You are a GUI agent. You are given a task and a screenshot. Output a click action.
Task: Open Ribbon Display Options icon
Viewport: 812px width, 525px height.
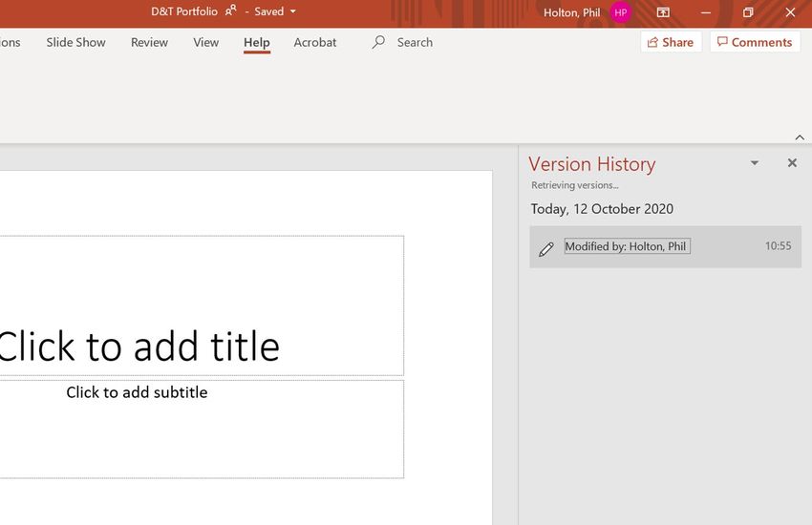(663, 12)
